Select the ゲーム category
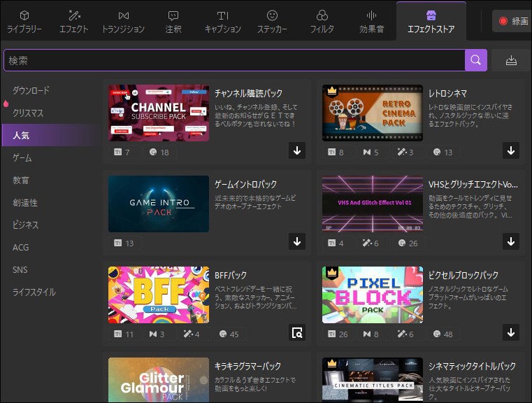The height and width of the screenshot is (403, 532). [22, 158]
